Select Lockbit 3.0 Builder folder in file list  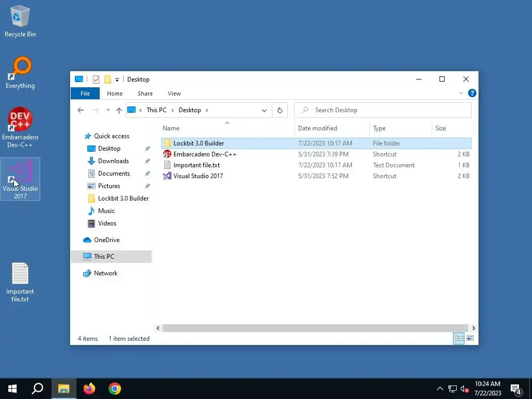(316, 143)
